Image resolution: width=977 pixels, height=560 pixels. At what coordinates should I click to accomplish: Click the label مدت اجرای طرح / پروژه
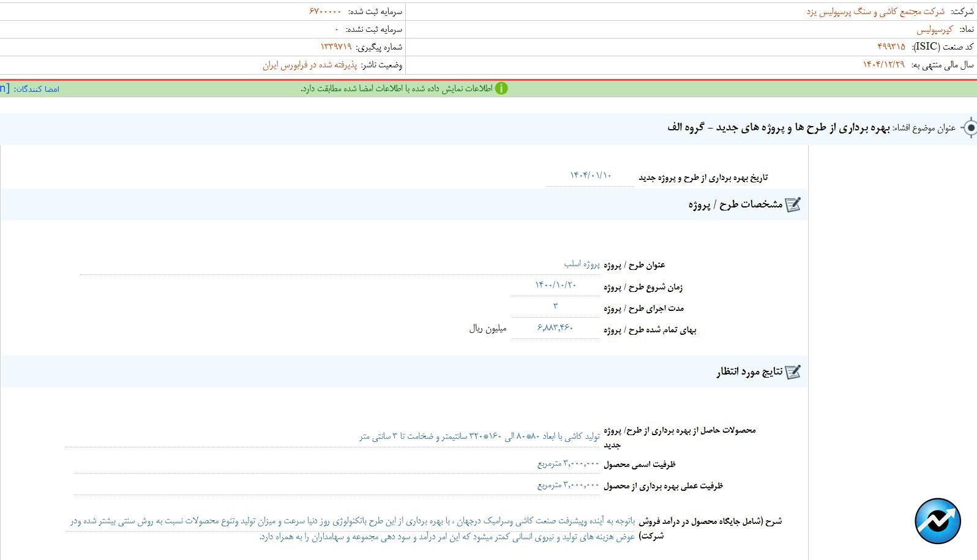(644, 308)
